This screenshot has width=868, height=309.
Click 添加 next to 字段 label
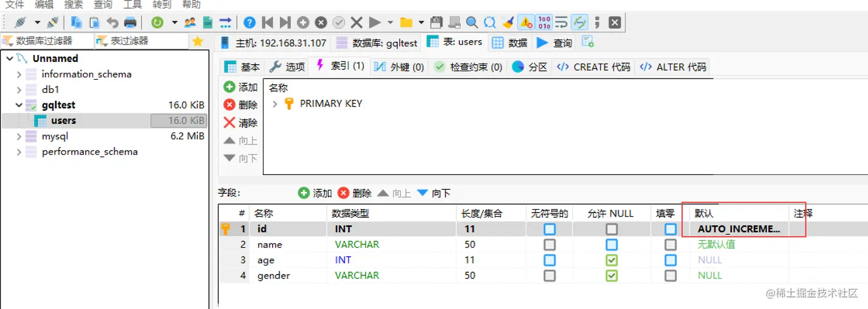[315, 193]
